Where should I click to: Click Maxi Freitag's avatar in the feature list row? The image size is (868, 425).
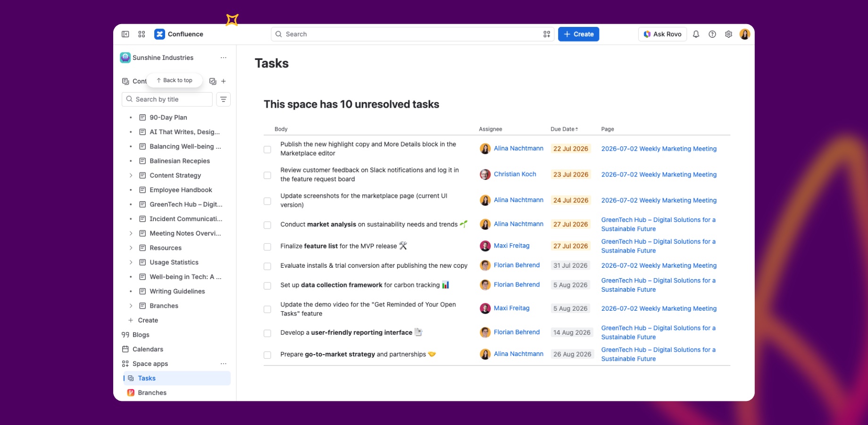tap(485, 246)
